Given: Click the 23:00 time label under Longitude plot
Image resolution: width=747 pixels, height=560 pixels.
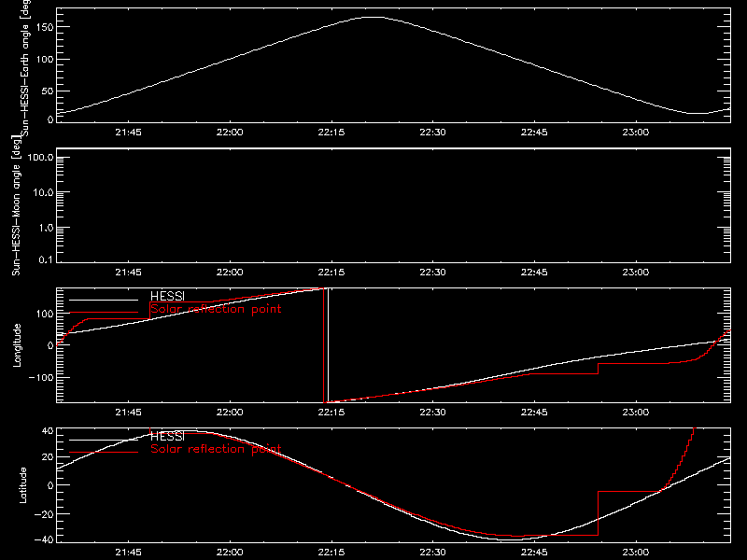Looking at the screenshot, I should coord(636,413).
